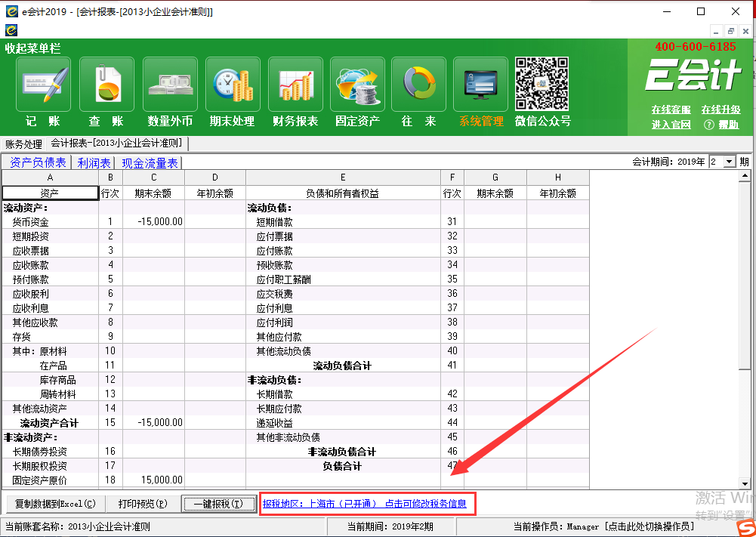Click the 应付职工薪酬 row label
Viewport: 756px width, 537px height.
click(283, 279)
